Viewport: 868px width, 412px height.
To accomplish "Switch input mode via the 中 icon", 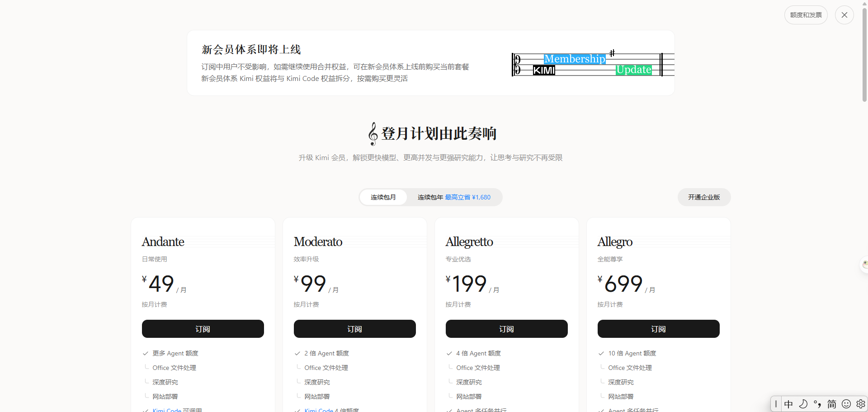I will [788, 404].
